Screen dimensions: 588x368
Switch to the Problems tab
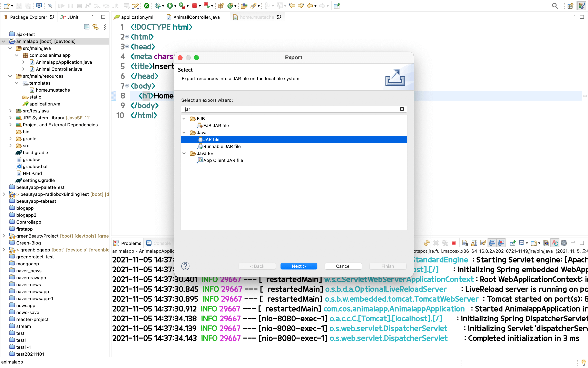click(x=128, y=243)
